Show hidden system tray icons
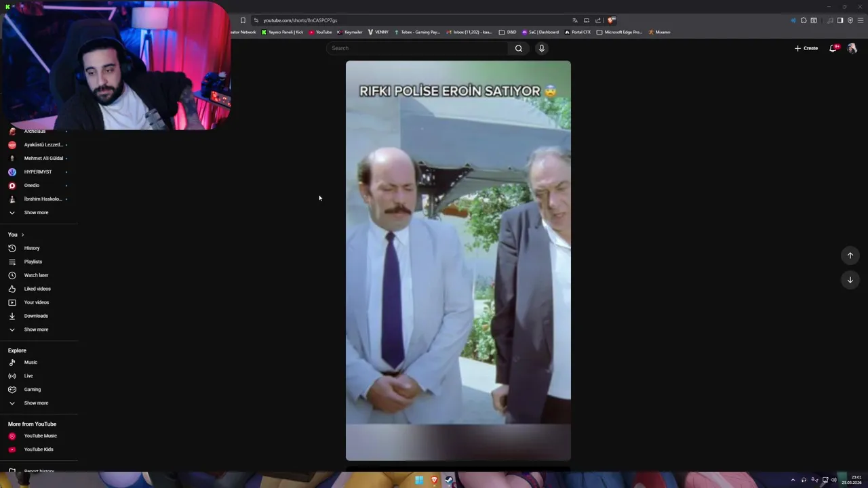The image size is (868, 488). (x=793, y=480)
